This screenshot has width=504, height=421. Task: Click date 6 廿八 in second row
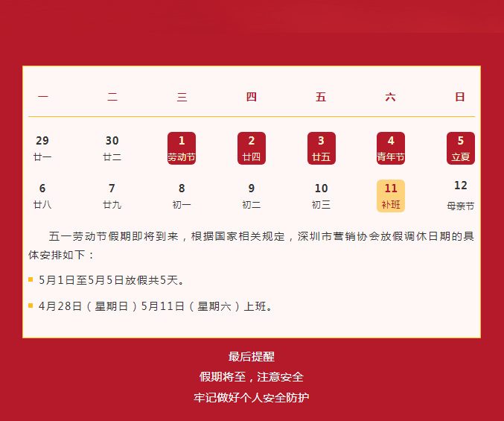click(x=42, y=196)
